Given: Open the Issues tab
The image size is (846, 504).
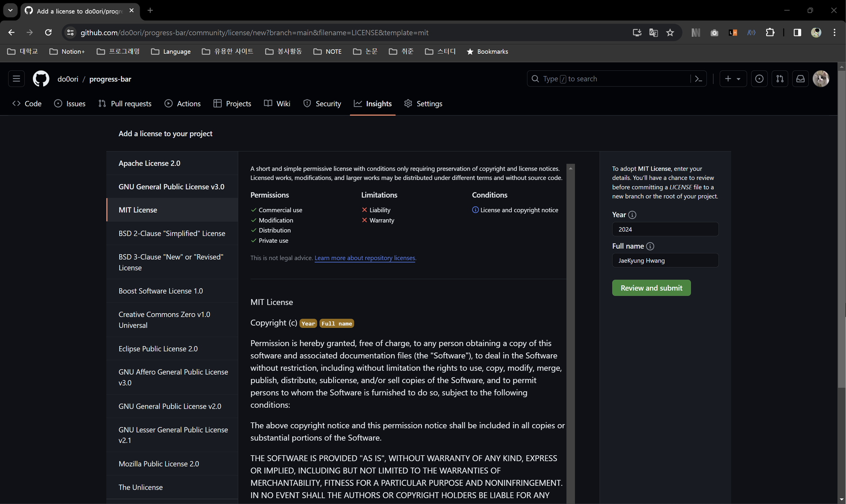Looking at the screenshot, I should click(x=70, y=104).
